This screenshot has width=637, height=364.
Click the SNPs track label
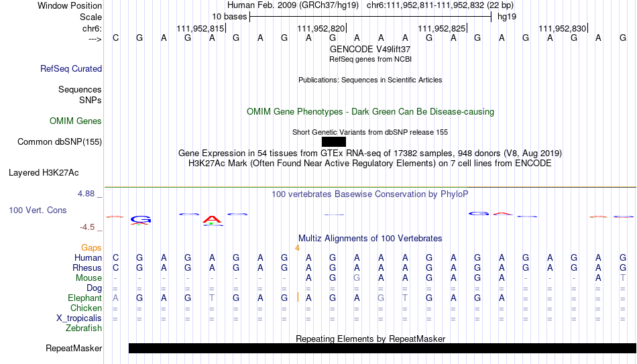(x=91, y=100)
